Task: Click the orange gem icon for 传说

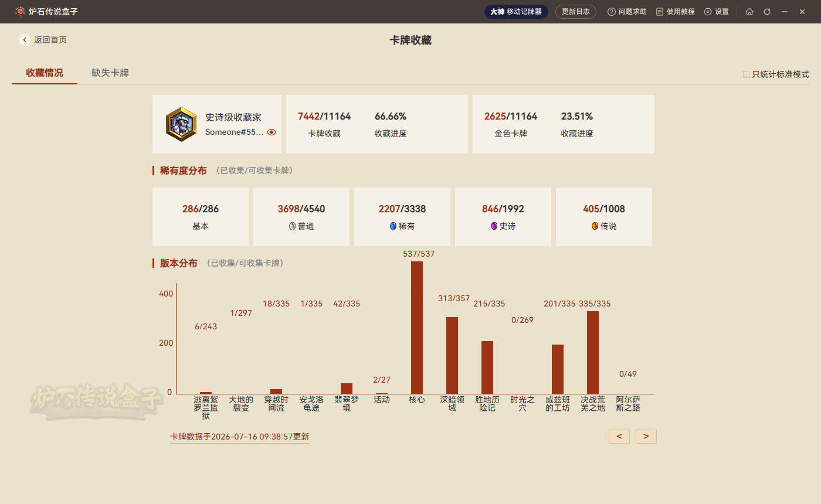Action: [x=595, y=226]
